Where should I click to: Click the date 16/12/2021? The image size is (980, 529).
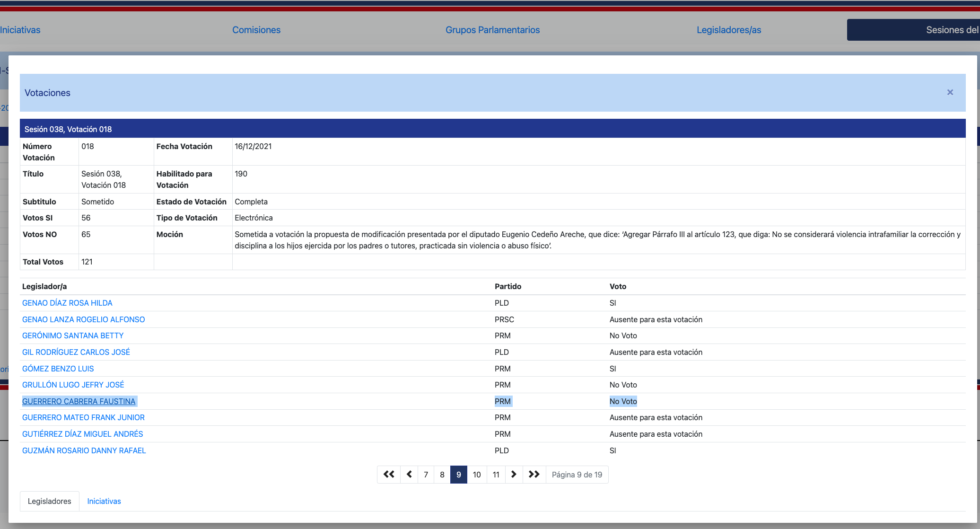pos(253,146)
